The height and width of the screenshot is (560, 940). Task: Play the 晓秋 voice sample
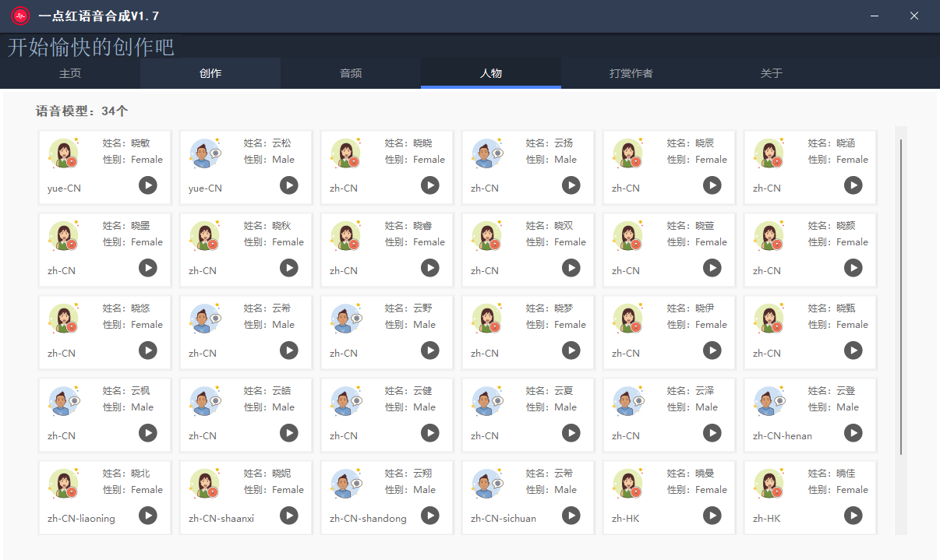pos(289,268)
